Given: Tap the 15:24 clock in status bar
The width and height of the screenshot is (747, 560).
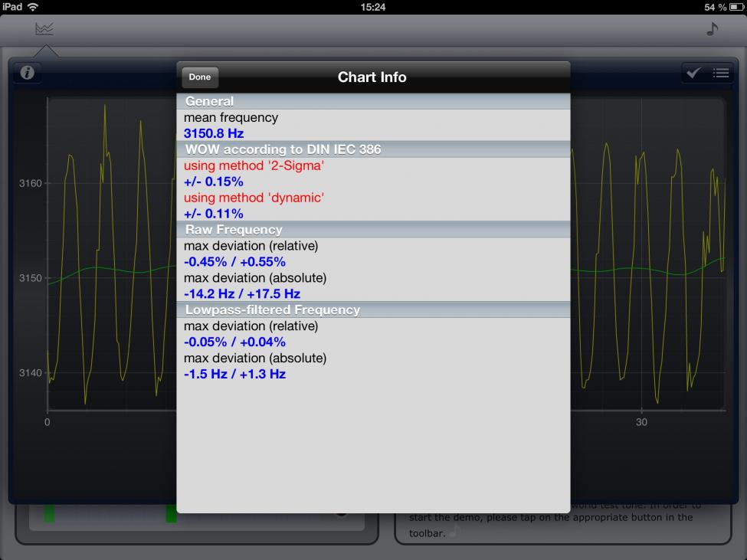Looking at the screenshot, I should 373,7.
